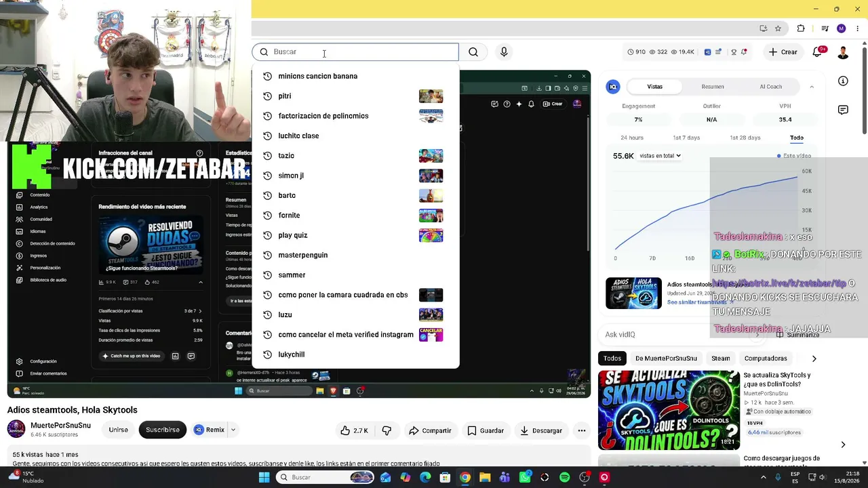Open the comments panel icon on right edge
The image size is (868, 488).
(x=843, y=110)
